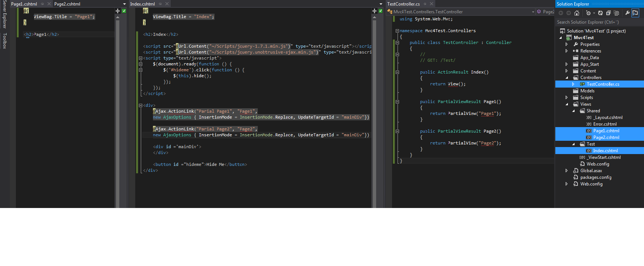Click the Collapse All icon in Solution Explorer
This screenshot has width=644, height=266.
pos(609,13)
